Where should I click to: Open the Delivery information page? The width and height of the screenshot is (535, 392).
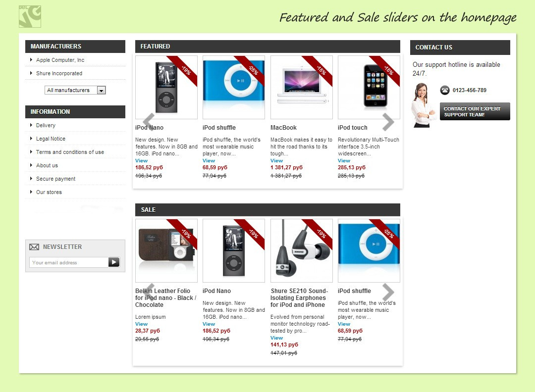pyautogui.click(x=46, y=125)
